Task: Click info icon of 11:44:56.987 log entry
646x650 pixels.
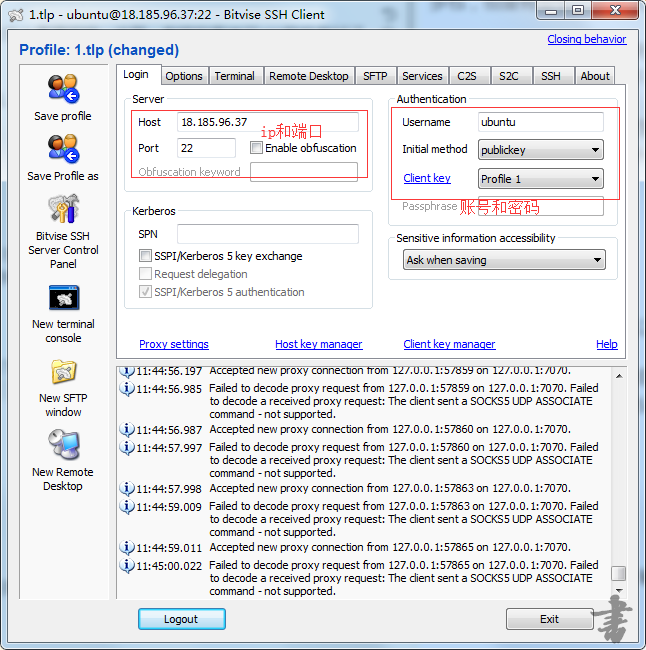Action: pyautogui.click(x=127, y=429)
